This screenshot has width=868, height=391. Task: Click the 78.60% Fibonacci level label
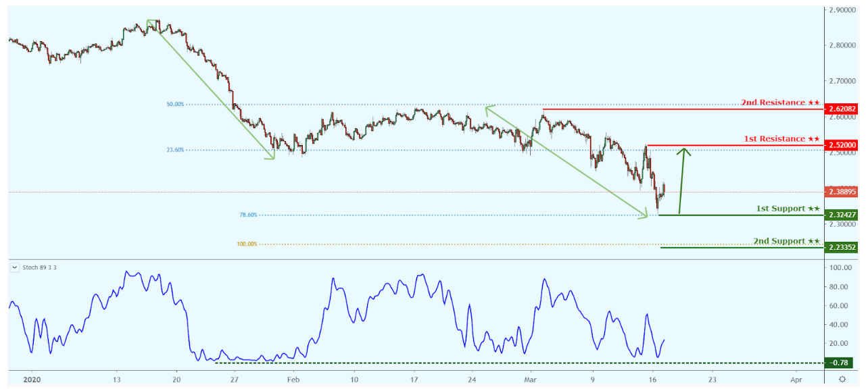(248, 215)
